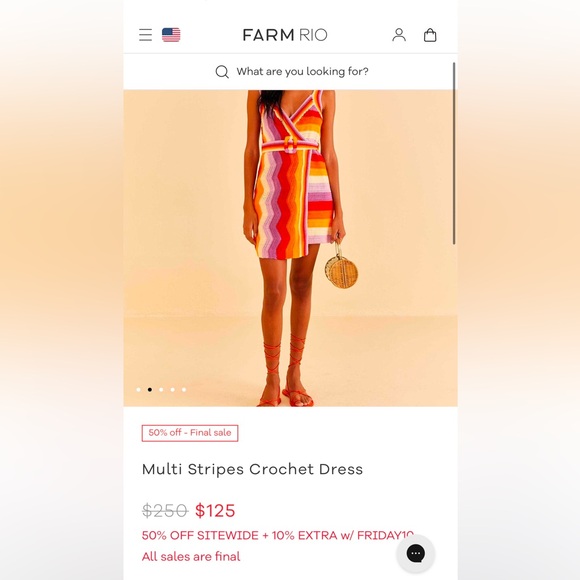Viewport: 580px width, 580px height.
Task: Open the Multi Stripes Crochet Dress title
Action: click(252, 469)
